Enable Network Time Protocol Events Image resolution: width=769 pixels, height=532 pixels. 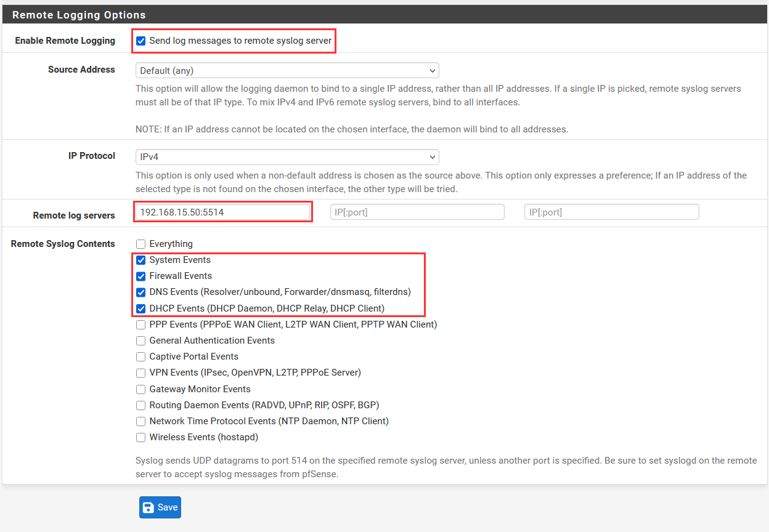click(141, 422)
